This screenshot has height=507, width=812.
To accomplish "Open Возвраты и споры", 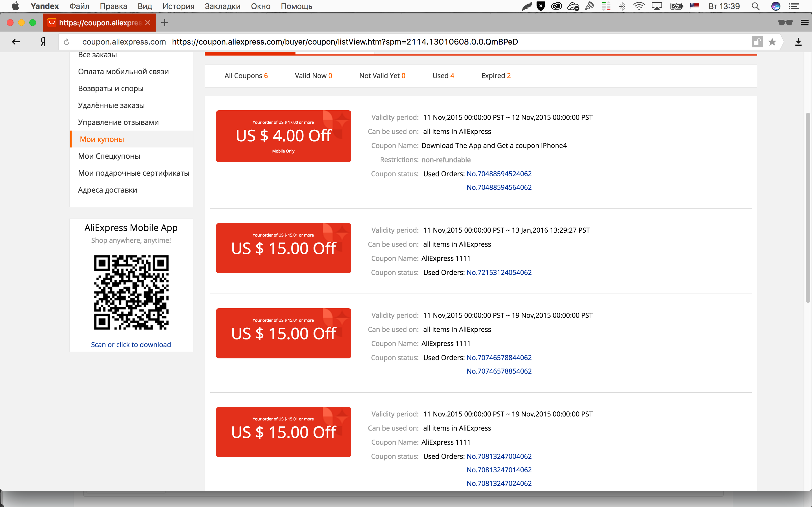I will pyautogui.click(x=111, y=89).
